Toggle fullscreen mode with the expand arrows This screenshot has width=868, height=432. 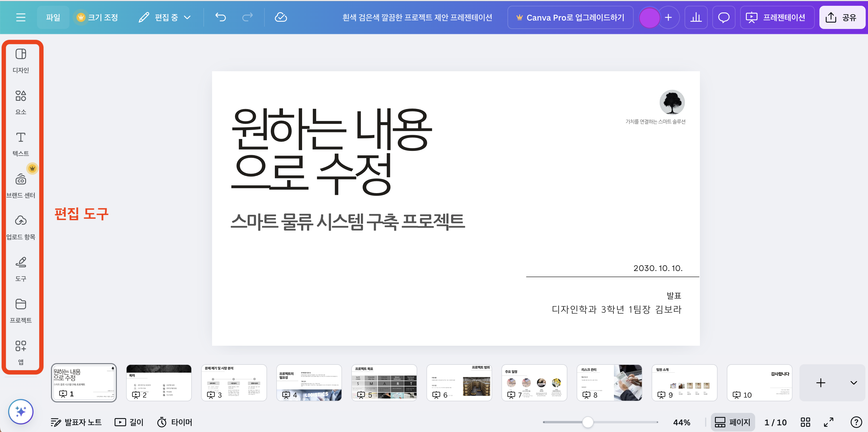point(829,422)
